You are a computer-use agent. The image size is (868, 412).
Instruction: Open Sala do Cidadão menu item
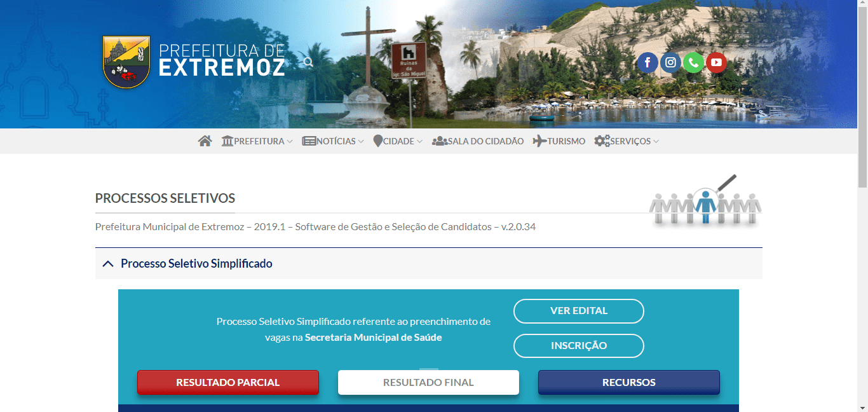click(x=478, y=141)
